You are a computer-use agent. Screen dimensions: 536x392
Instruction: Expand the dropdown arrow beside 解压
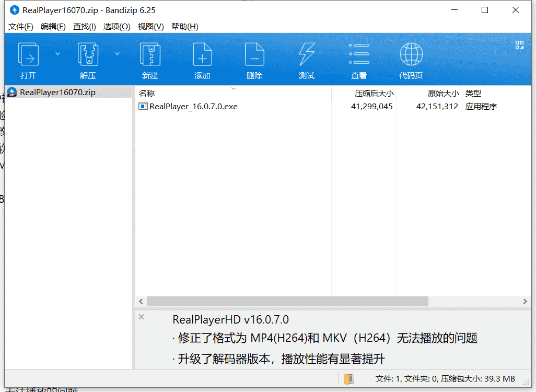coord(117,54)
